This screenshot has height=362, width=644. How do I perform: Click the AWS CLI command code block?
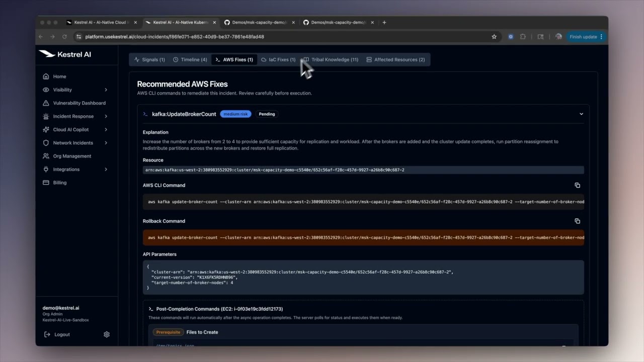tap(363, 202)
